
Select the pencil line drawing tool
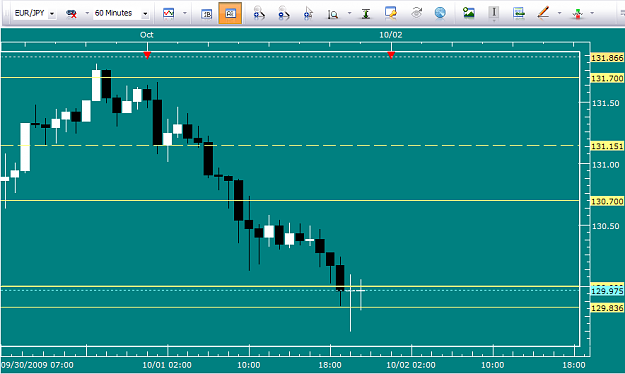(543, 13)
